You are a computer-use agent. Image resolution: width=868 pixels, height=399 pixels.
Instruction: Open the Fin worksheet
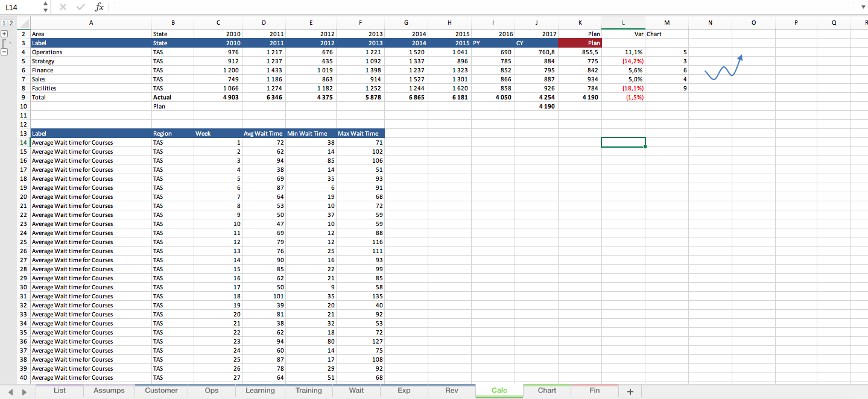point(594,391)
